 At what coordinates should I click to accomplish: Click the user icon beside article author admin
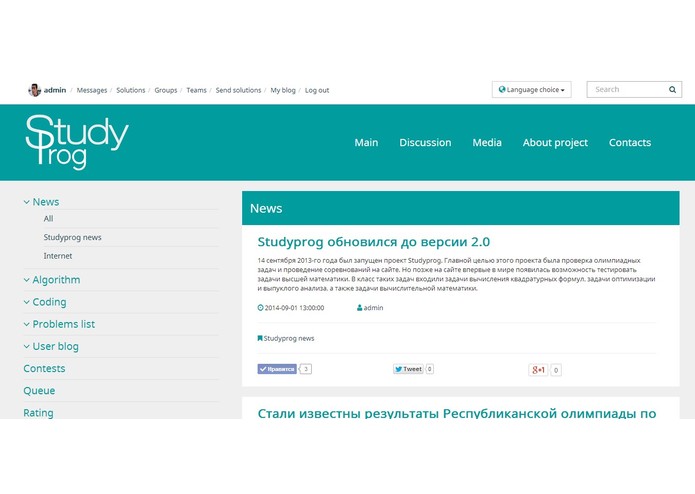point(359,307)
